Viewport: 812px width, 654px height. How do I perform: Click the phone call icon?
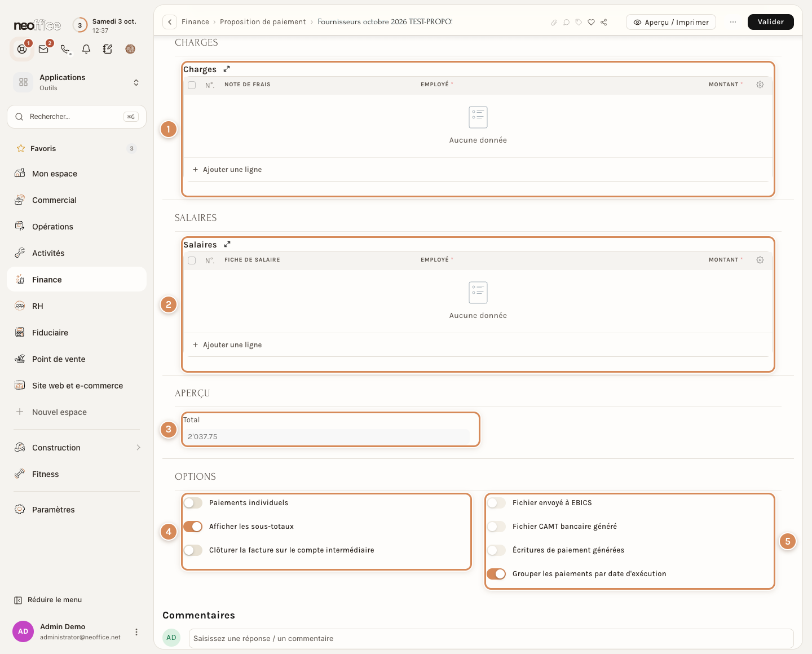(65, 49)
